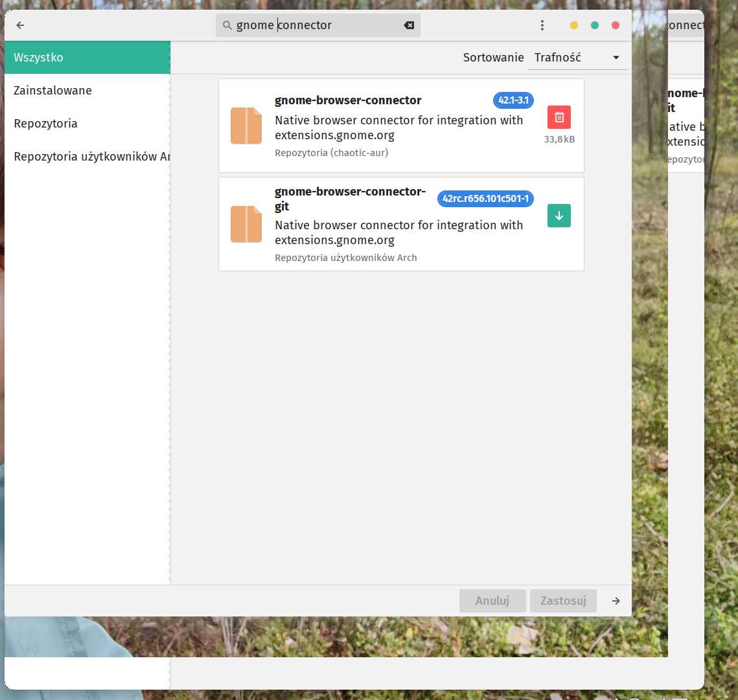The width and height of the screenshot is (738, 700).
Task: Maximize the window with the green dot
Action: coord(594,25)
